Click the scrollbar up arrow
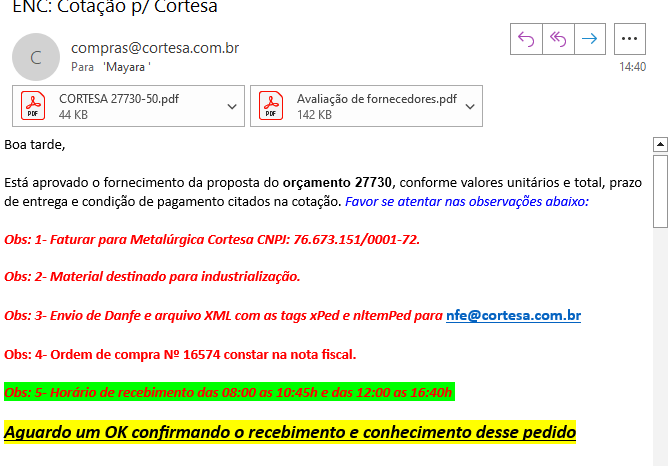This screenshot has width=669, height=466. click(x=660, y=145)
